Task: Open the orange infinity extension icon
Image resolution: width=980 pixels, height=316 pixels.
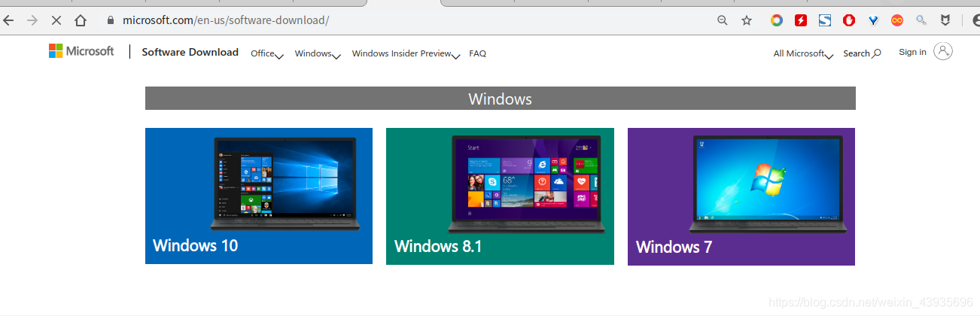Action: click(897, 20)
